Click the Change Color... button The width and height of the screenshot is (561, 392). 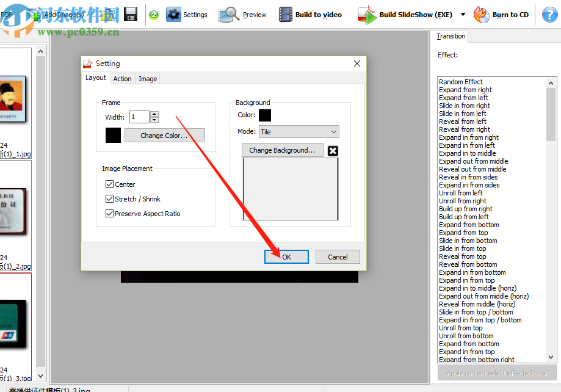coord(165,136)
